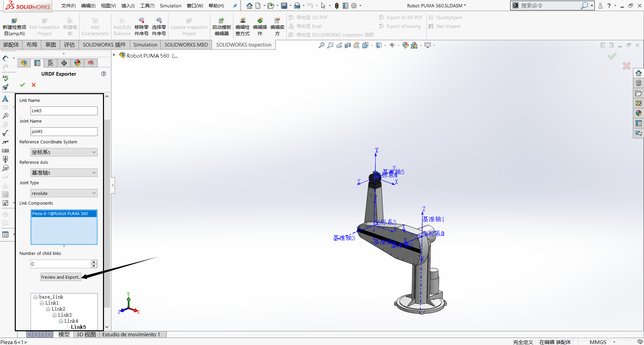Open the 工具(T) menu
The image size is (644, 345).
coord(147,6)
